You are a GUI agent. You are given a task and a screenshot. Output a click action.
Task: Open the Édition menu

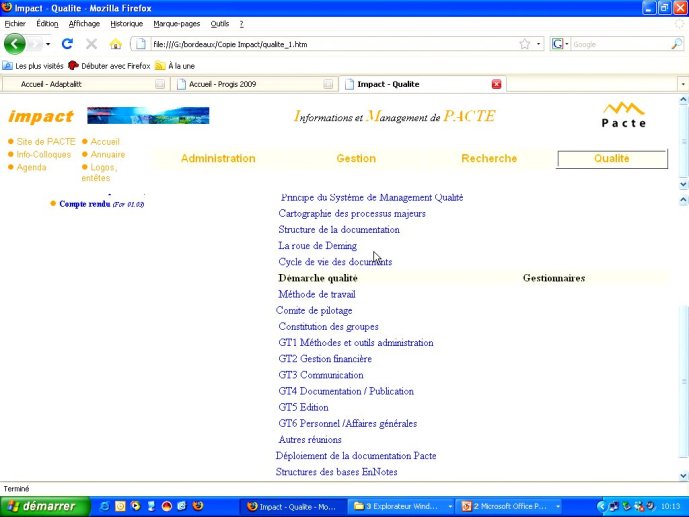coord(47,24)
